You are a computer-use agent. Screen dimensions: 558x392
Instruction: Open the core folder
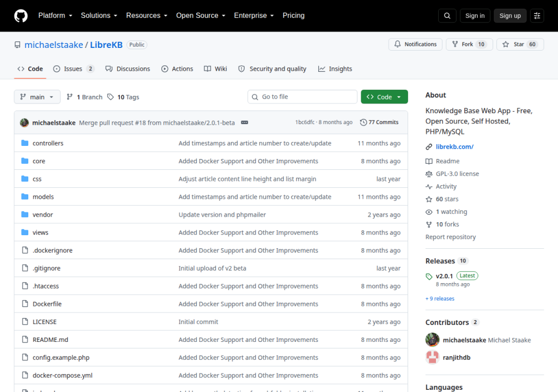point(39,161)
